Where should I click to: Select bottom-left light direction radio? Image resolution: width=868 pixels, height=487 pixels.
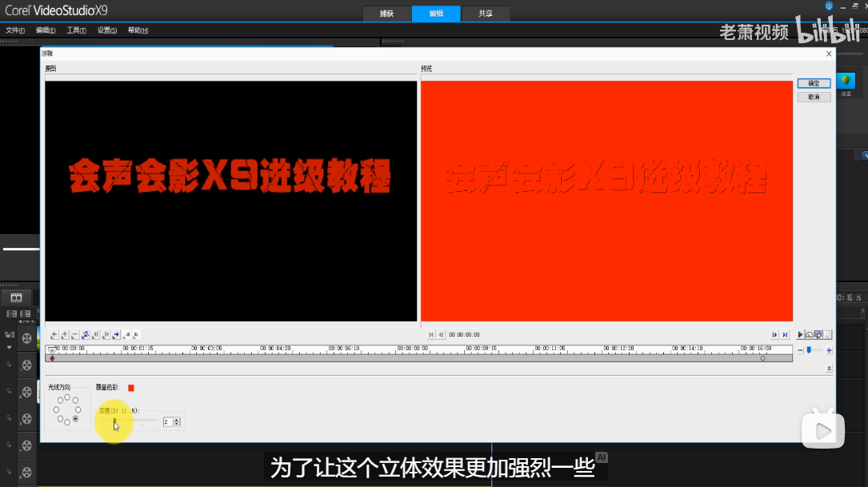click(x=60, y=419)
